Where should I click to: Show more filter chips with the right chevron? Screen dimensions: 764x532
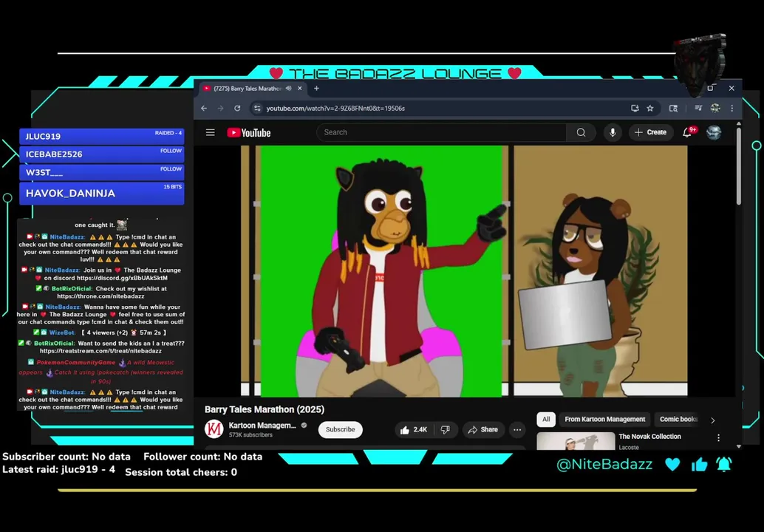713,420
